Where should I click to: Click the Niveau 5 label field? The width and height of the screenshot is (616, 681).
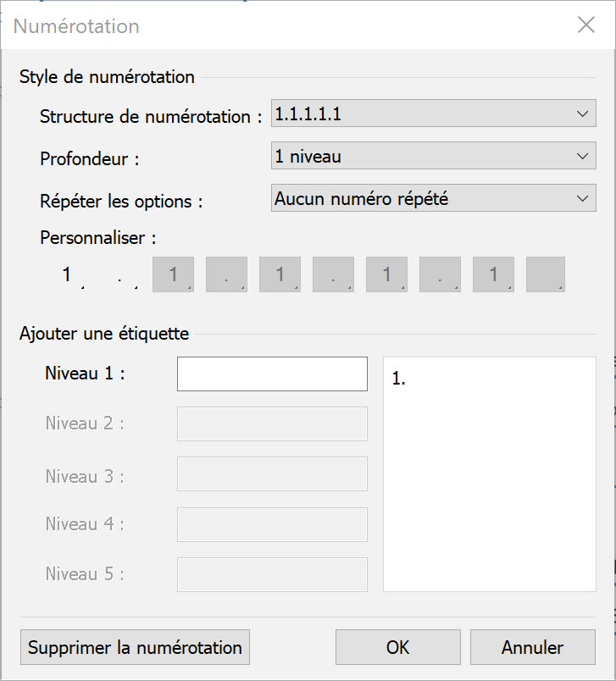point(272,574)
